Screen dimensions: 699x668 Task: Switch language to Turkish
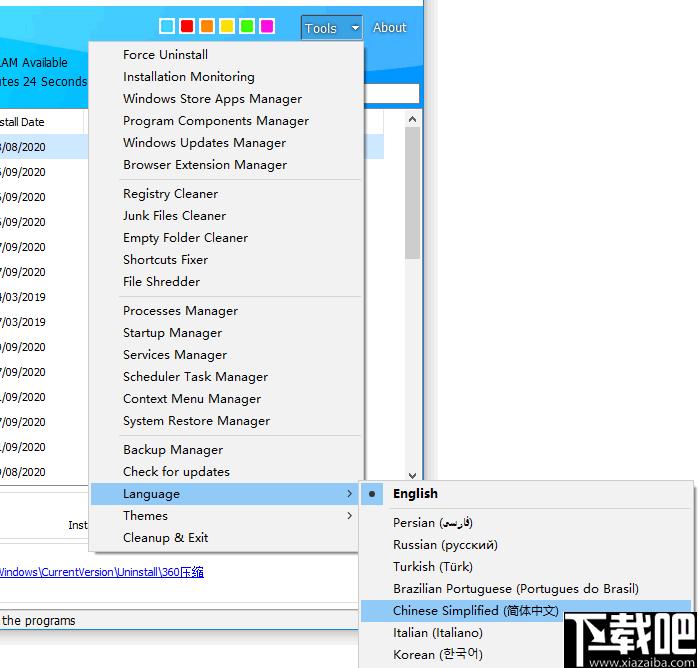[x=526, y=567]
